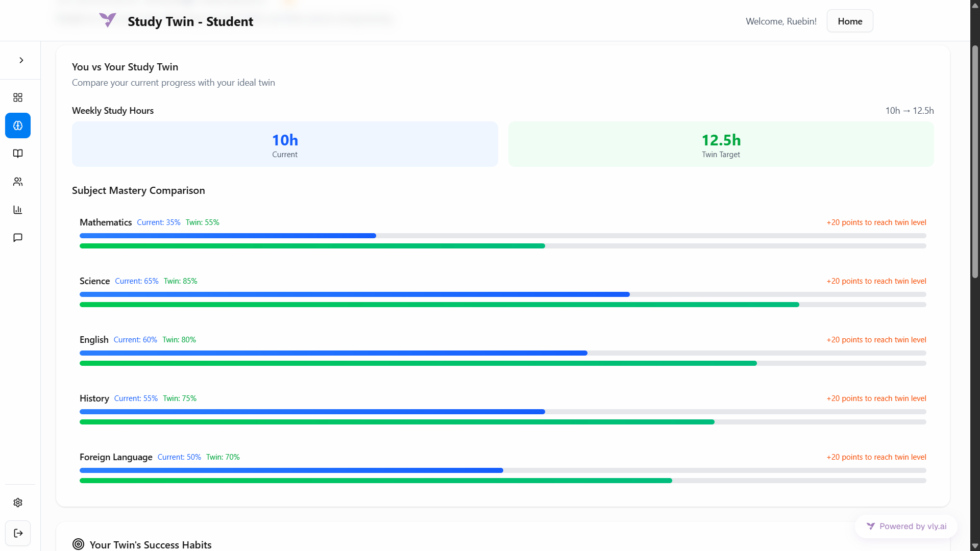Open settings gear icon in sidebar

pos(18,503)
